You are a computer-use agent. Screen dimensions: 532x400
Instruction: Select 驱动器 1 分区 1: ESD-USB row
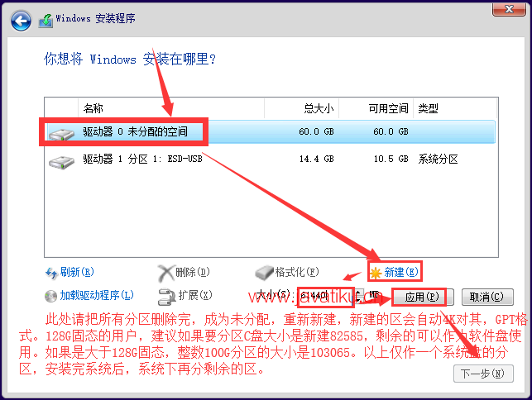270,159
